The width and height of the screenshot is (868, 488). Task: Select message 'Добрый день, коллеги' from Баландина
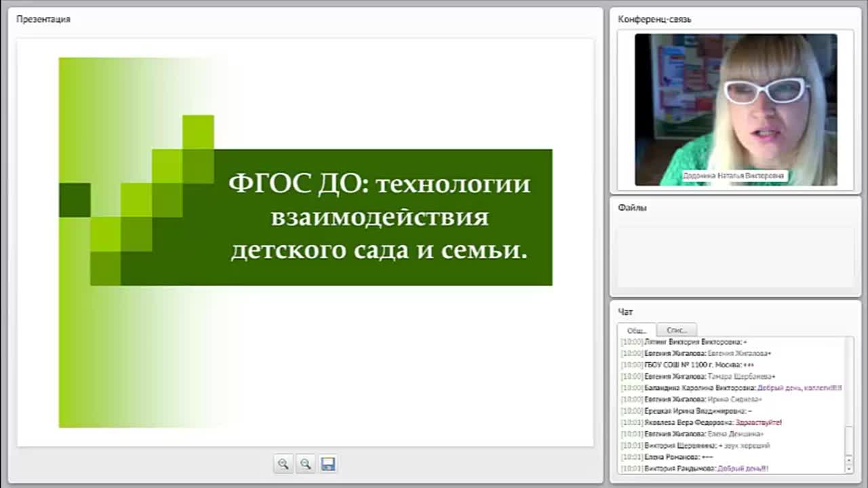coord(731,388)
